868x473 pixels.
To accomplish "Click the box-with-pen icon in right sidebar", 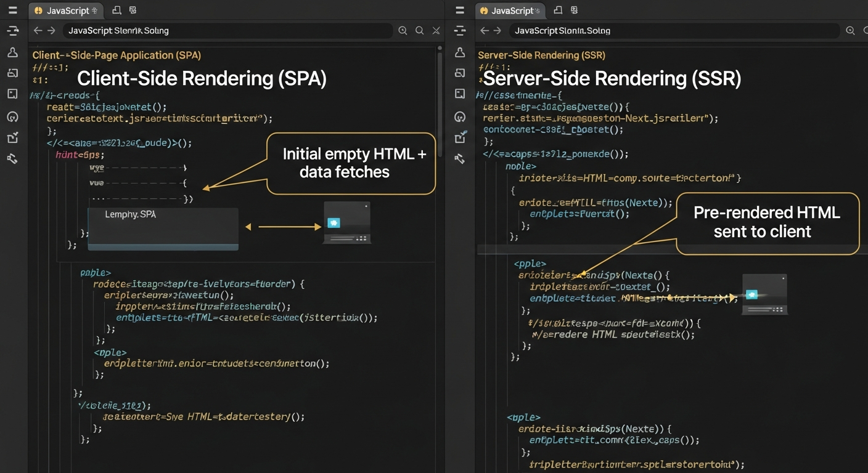I will [x=460, y=137].
